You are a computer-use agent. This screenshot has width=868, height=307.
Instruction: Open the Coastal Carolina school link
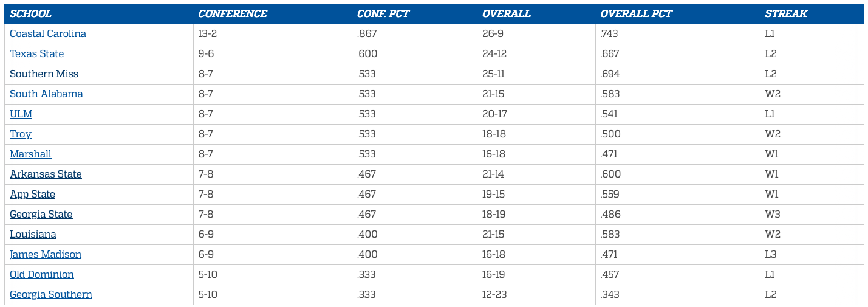tap(48, 34)
